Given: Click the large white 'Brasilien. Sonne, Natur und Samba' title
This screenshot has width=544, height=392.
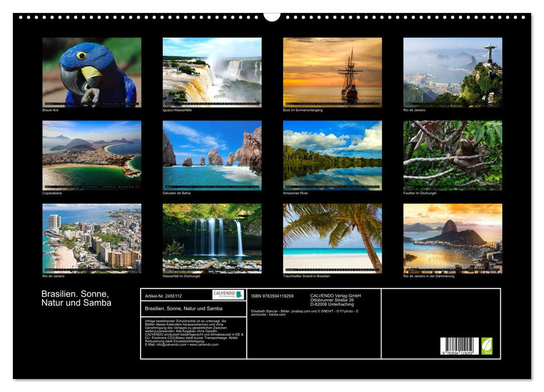Looking at the screenshot, I should 76,298.
